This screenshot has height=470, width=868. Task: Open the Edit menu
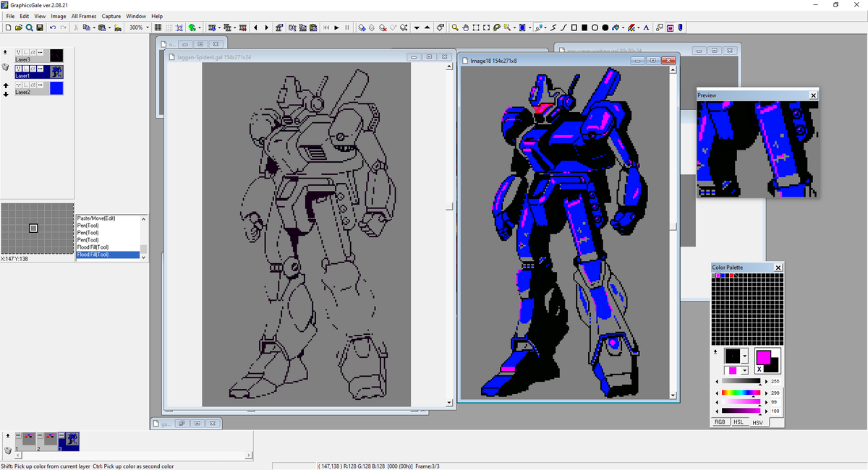coord(25,16)
